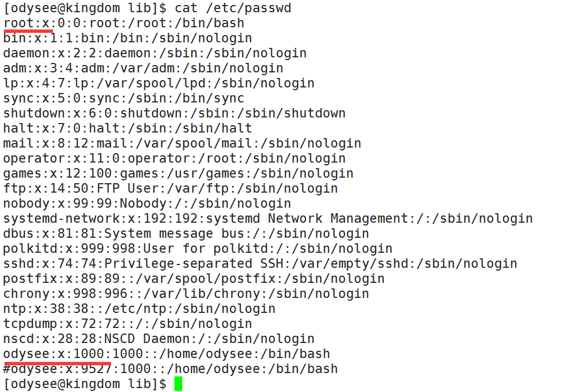Click the green terminal cursor block
The width and height of the screenshot is (585, 392).
click(x=178, y=384)
